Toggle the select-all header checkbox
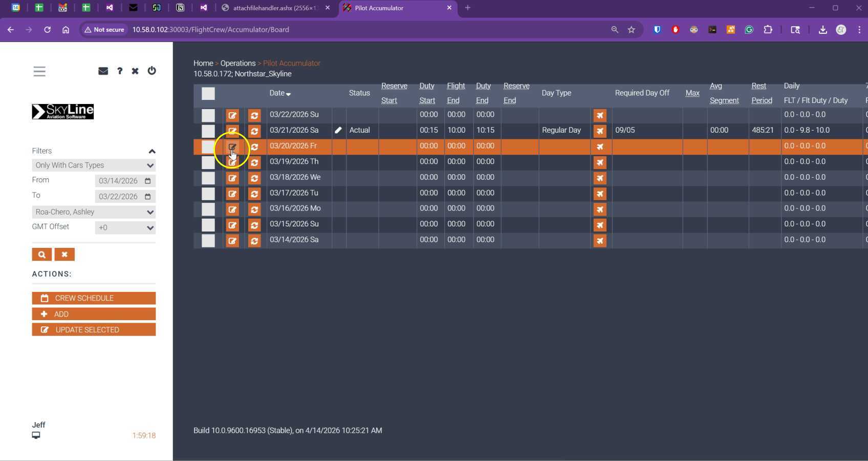The width and height of the screenshot is (868, 461). [208, 94]
